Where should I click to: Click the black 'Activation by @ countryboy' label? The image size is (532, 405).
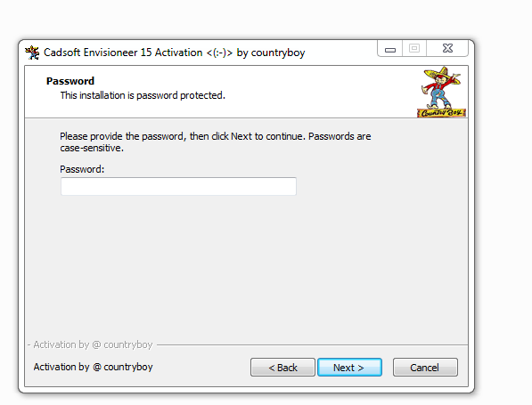pos(94,367)
